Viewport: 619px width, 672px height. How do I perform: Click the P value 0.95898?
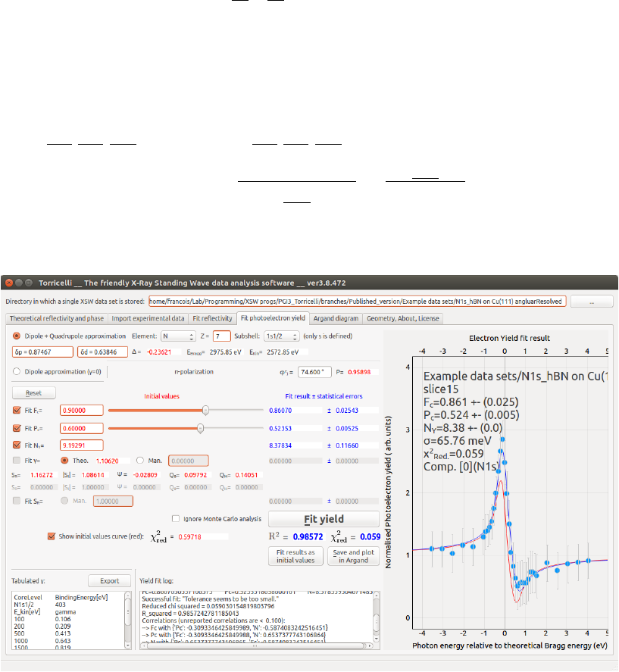(x=359, y=372)
